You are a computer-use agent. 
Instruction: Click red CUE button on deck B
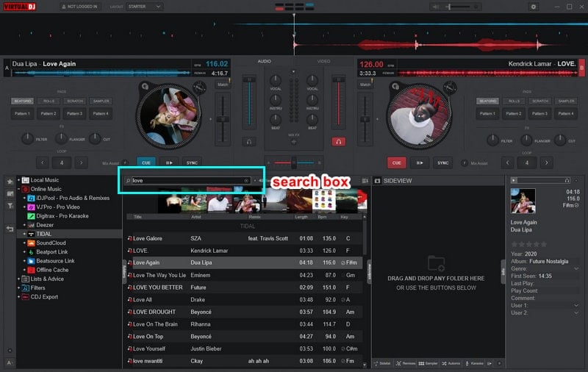[396, 162]
